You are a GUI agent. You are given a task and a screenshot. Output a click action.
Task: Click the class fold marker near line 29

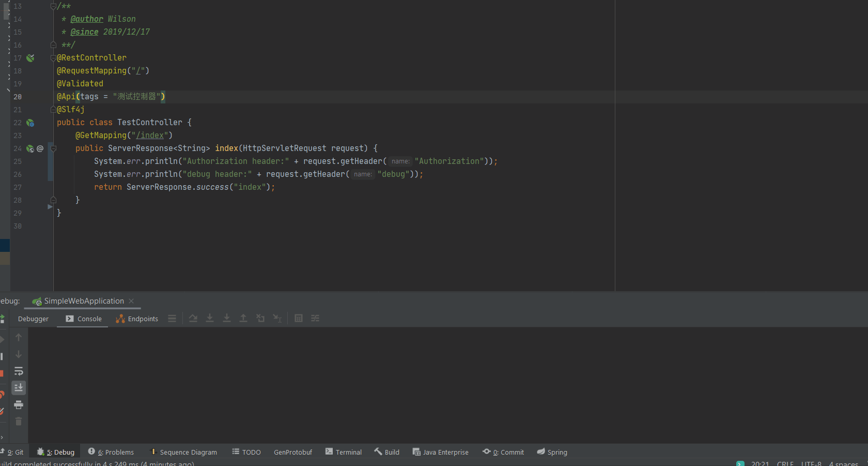pyautogui.click(x=50, y=207)
